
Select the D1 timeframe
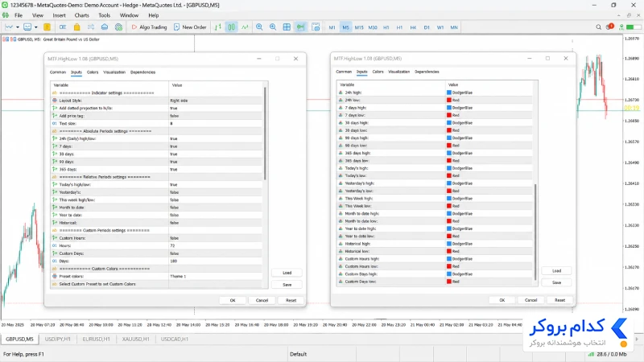click(x=427, y=27)
